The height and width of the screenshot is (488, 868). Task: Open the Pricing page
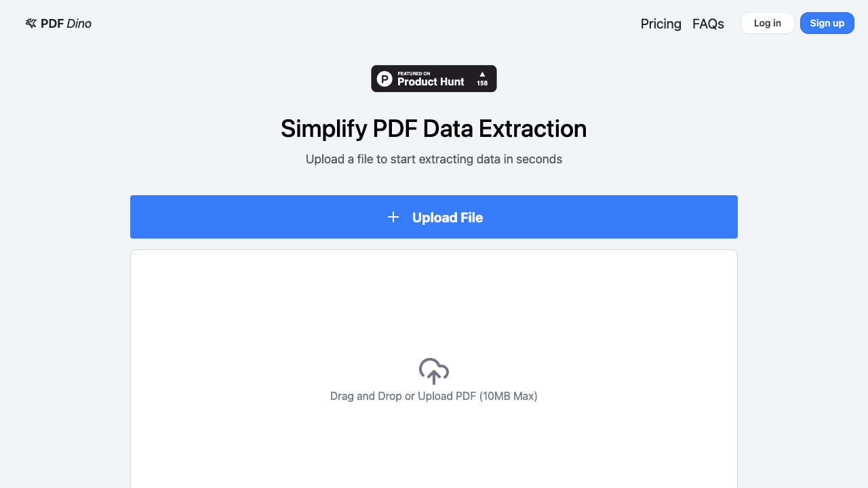coord(660,24)
